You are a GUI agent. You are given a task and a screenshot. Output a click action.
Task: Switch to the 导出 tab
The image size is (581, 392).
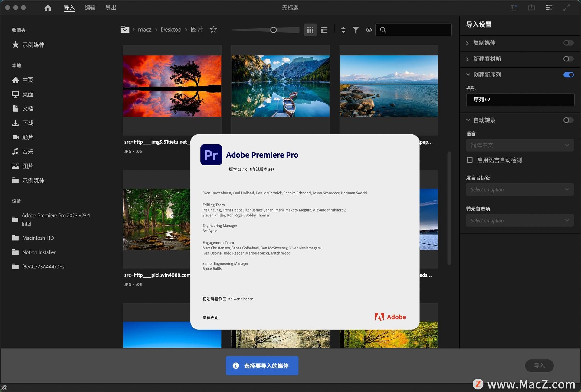pyautogui.click(x=111, y=8)
